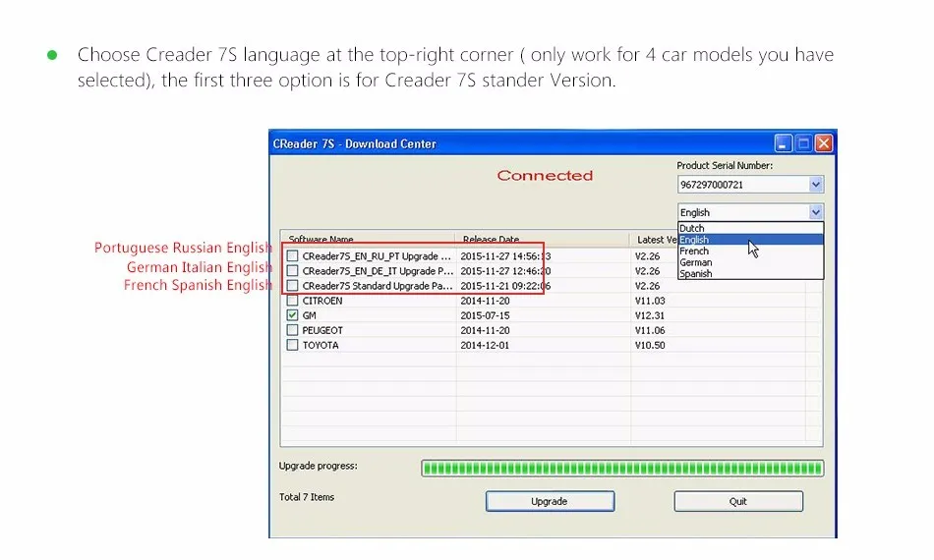Tick the CITROEN software checkbox
Image resolution: width=934 pixels, height=560 pixels.
point(292,301)
